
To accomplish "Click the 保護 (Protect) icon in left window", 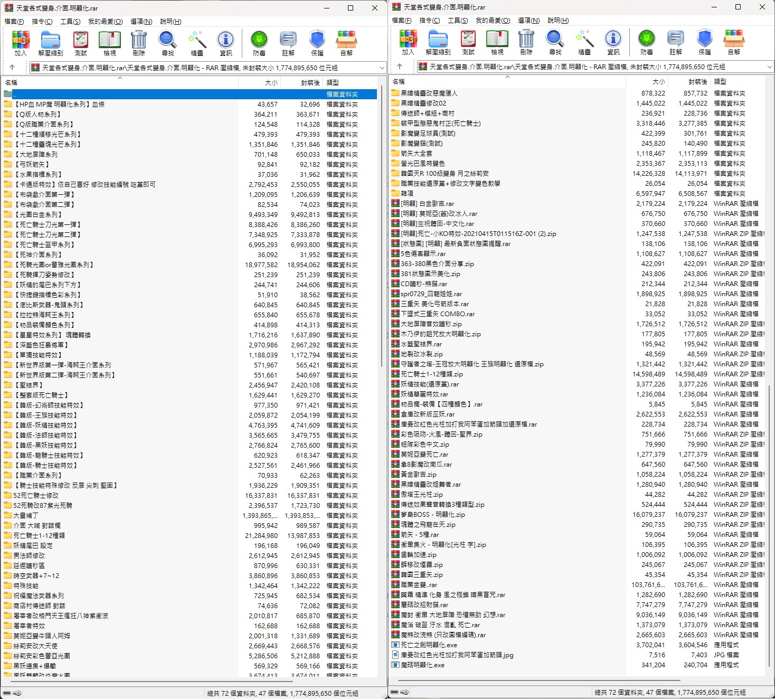I will point(317,43).
